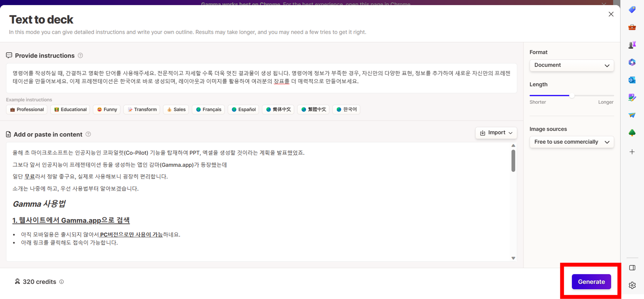Open sidebar settings gear icon
Image resolution: width=644 pixels, height=299 pixels.
pos(632,285)
